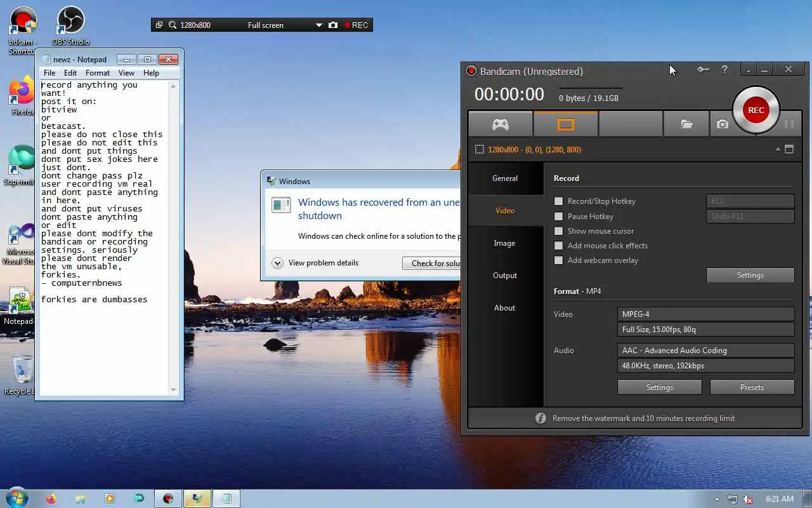Click camera icon on the top recording bar
The width and height of the screenshot is (812, 508).
333,25
